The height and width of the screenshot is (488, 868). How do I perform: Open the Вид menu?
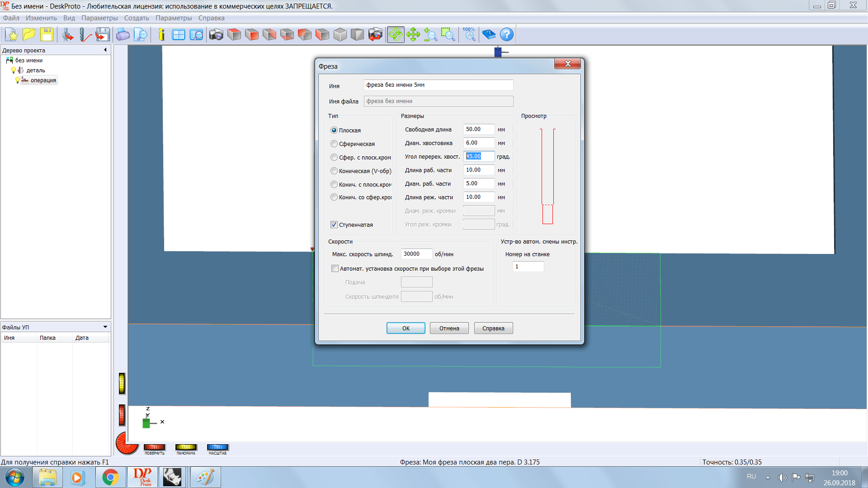point(69,18)
